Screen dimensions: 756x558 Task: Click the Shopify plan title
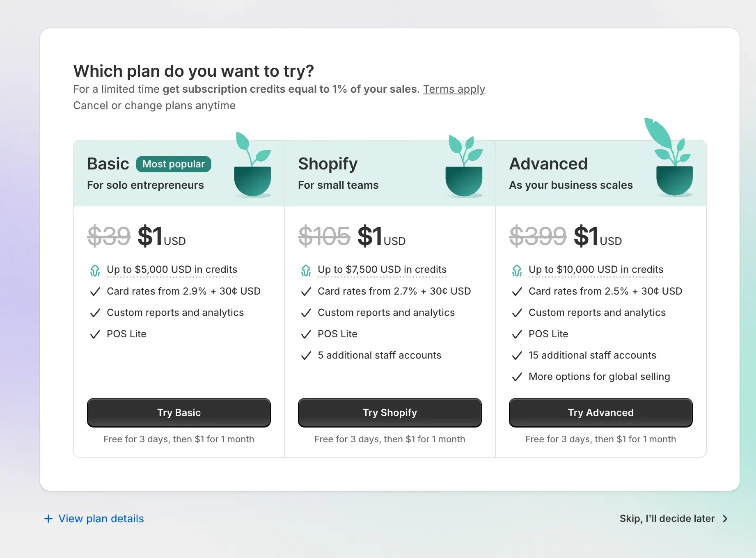328,164
